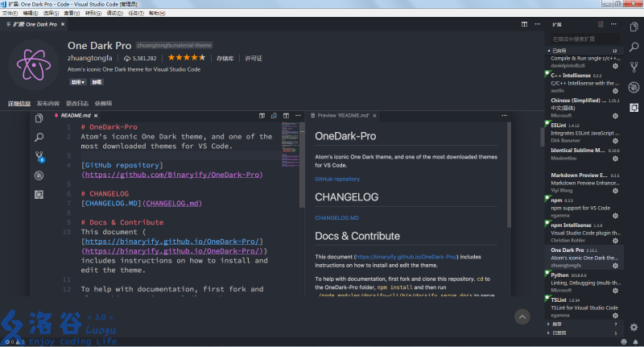The height and width of the screenshot is (347, 644).
Task: Close the One Dark Pro extension tab
Action: coord(63,24)
